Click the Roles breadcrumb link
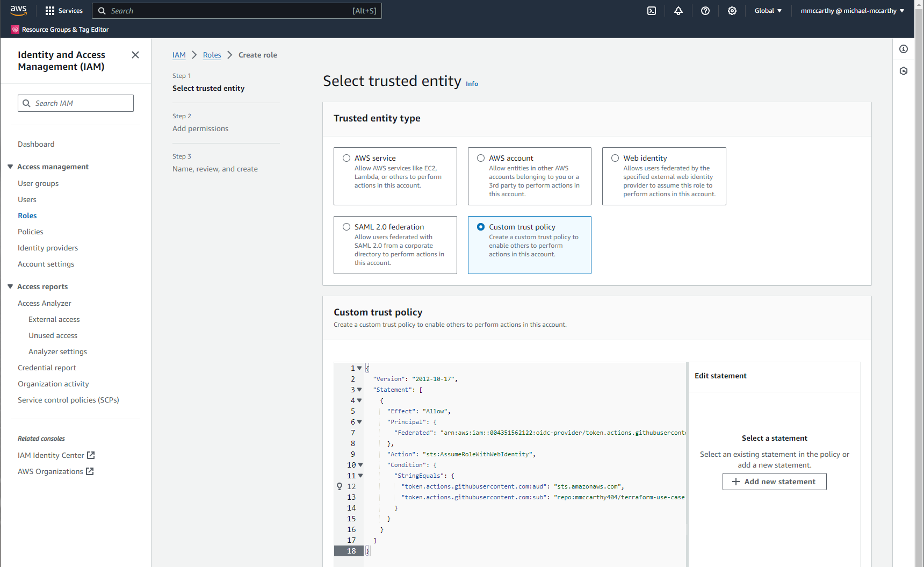This screenshot has width=924, height=567. pos(212,55)
